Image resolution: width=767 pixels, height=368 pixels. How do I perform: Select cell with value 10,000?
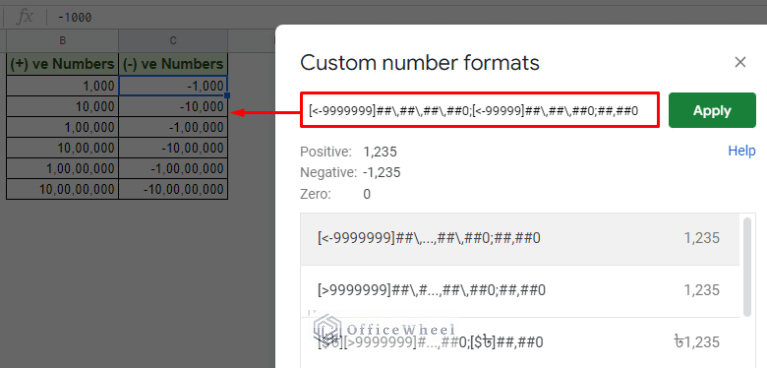coord(62,106)
